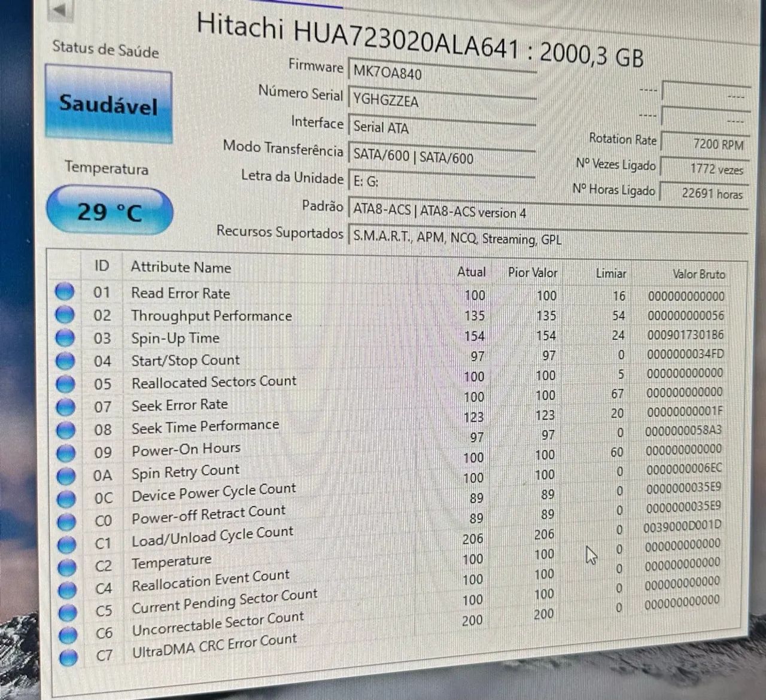Viewport: 766px width, 700px height.
Task: Click the Firmware field showing MK7OA840
Action: tap(442, 72)
